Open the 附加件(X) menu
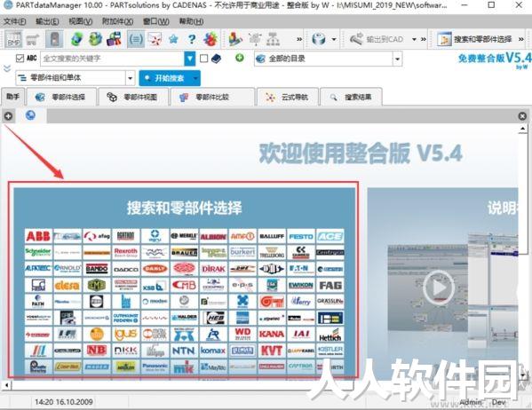The height and width of the screenshot is (410, 532). pyautogui.click(x=117, y=21)
